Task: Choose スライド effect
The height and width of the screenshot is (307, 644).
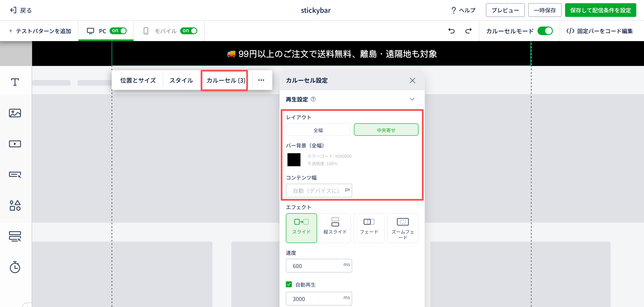Action: tap(301, 228)
